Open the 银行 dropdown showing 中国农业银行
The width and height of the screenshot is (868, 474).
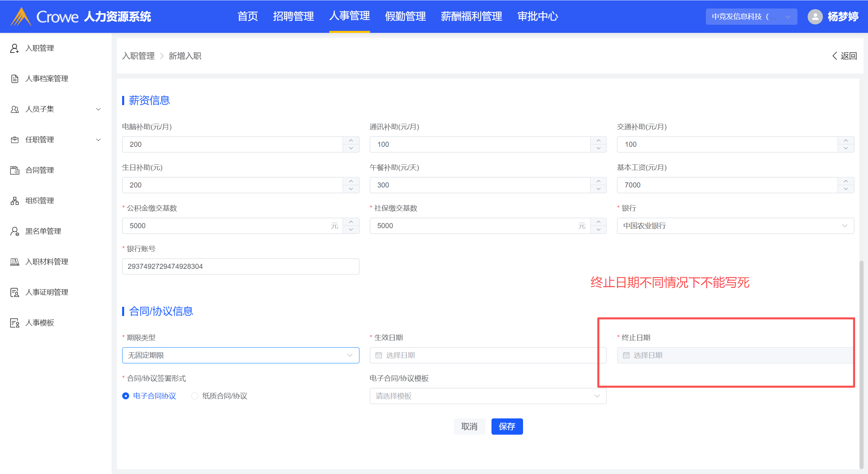pyautogui.click(x=735, y=225)
